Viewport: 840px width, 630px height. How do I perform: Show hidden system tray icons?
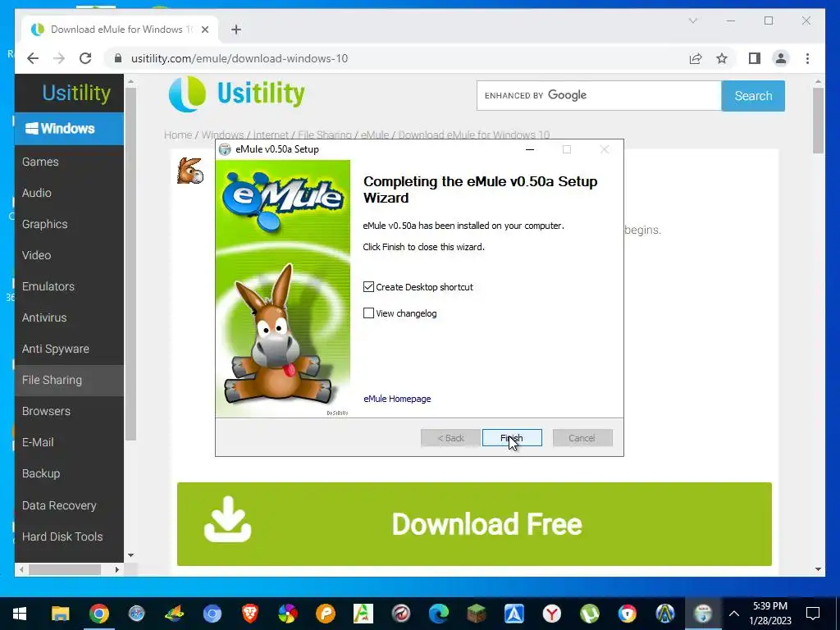(734, 614)
